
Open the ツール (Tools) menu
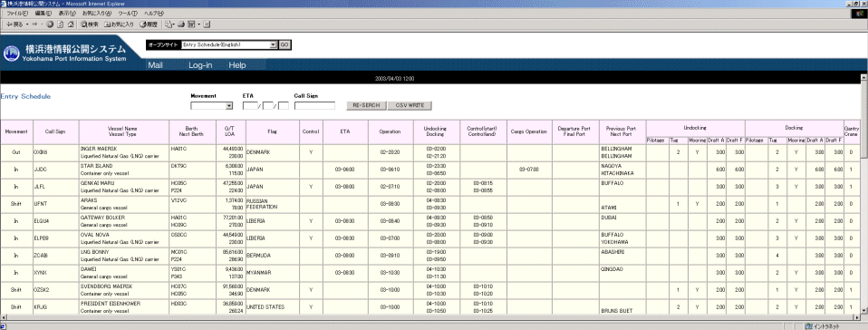(x=128, y=13)
